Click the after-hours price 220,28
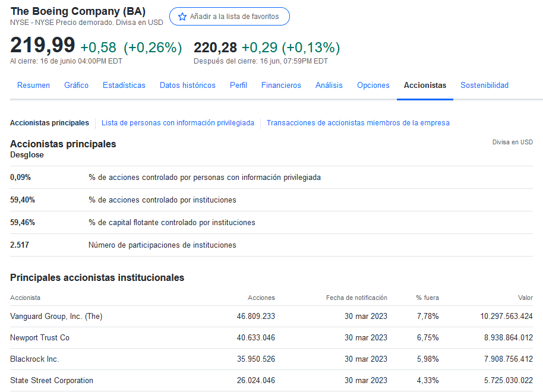Image resolution: width=543 pixels, height=392 pixels. [x=215, y=48]
